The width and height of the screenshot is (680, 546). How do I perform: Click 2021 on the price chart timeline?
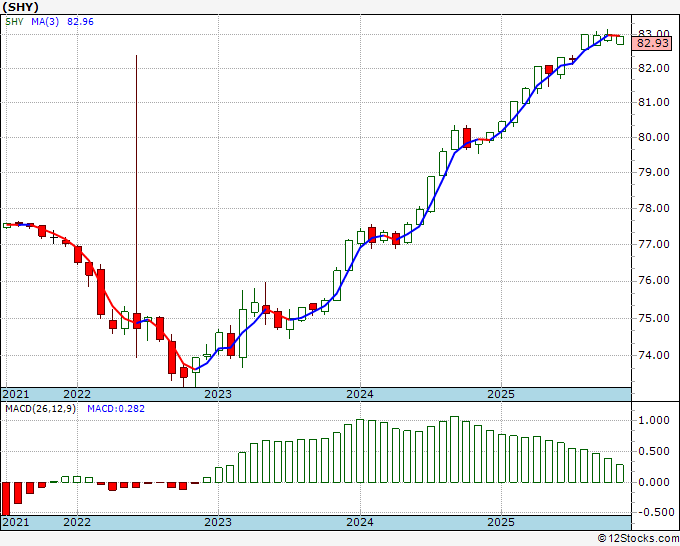[16, 394]
